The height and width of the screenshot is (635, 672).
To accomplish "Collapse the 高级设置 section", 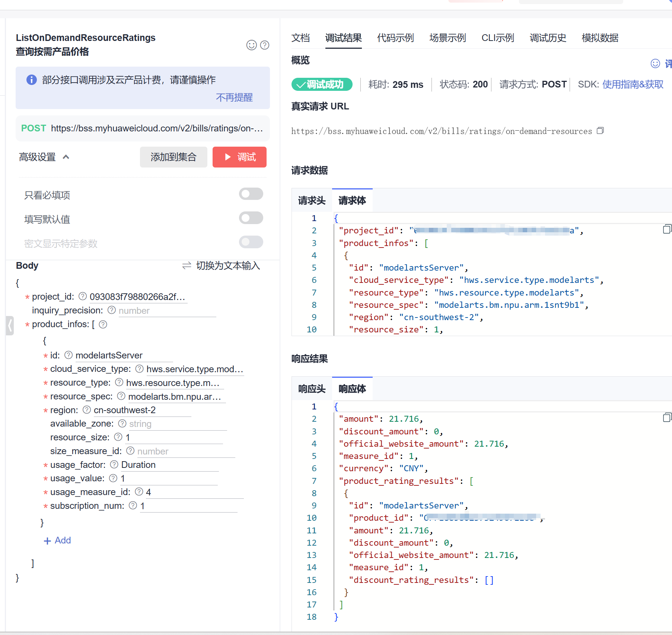I will [66, 157].
